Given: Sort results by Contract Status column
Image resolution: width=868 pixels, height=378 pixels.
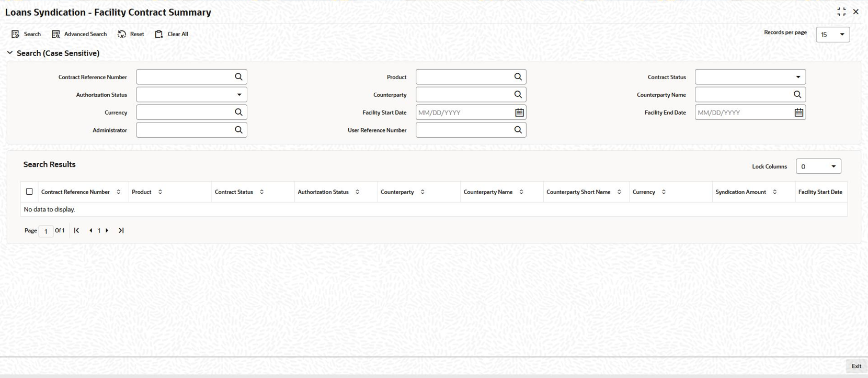Looking at the screenshot, I should (x=262, y=192).
